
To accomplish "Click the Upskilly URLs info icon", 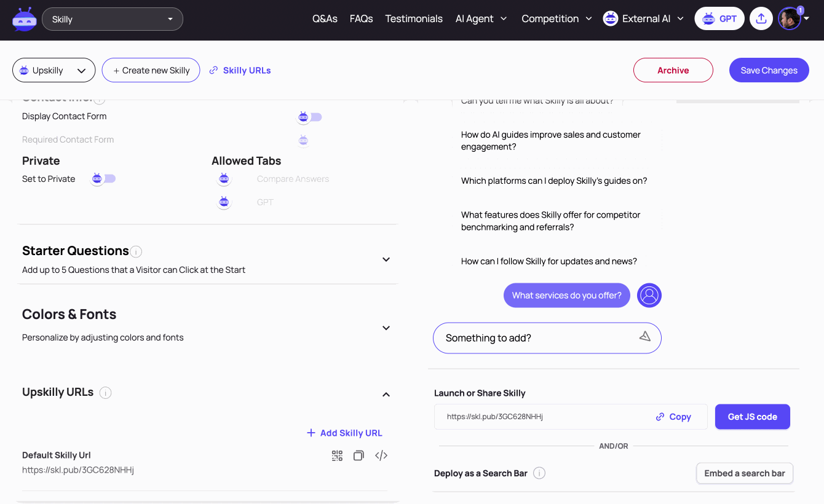I will pyautogui.click(x=106, y=393).
